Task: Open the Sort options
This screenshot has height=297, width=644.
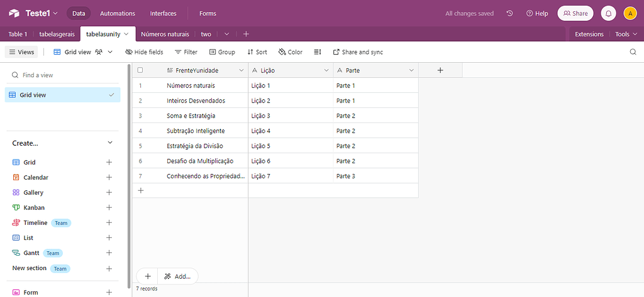Action: (257, 52)
